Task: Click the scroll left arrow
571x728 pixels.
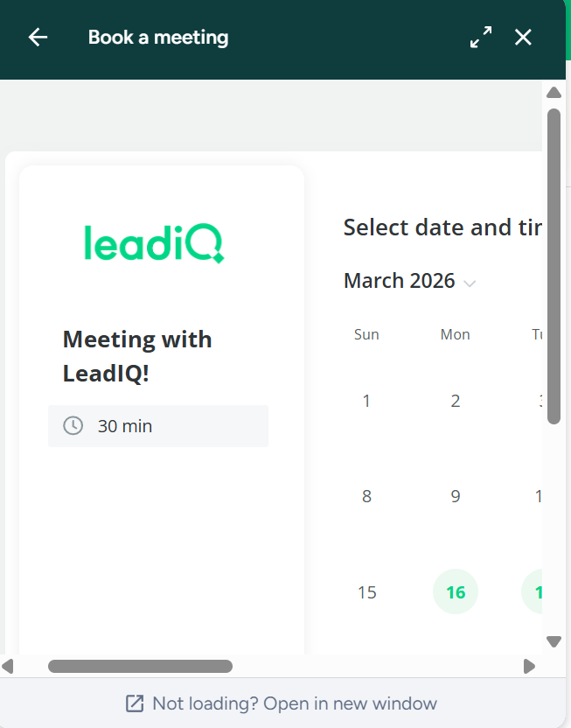Action: click(8, 667)
